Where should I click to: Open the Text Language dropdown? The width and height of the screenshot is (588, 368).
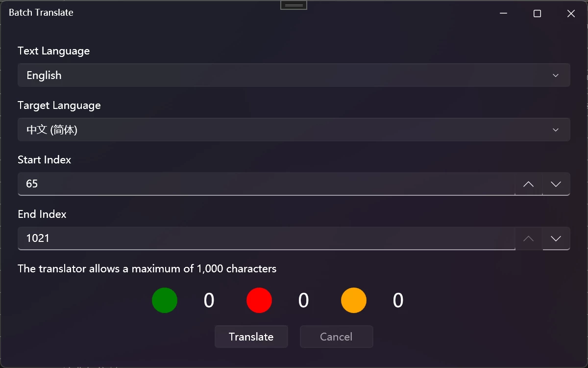coord(294,75)
